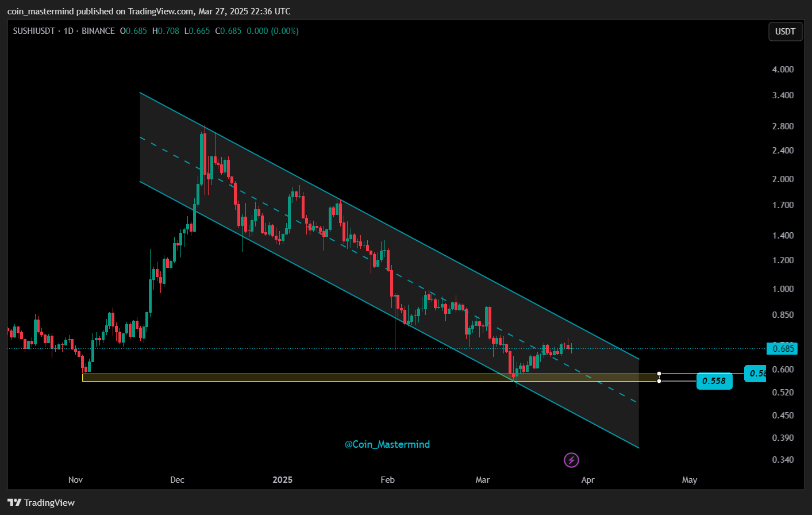Click the close value C0.685
Screen dimensions: 812x515
[228, 31]
